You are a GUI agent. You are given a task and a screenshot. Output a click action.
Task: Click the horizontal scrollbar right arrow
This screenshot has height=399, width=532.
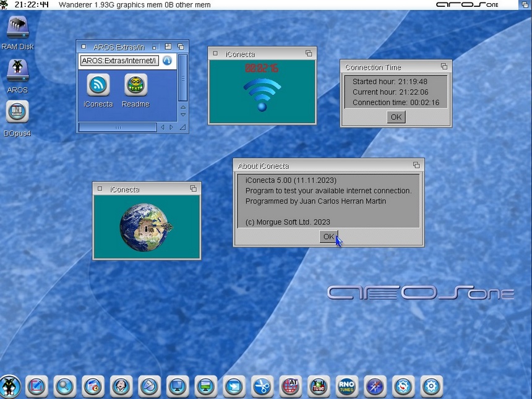(172, 127)
